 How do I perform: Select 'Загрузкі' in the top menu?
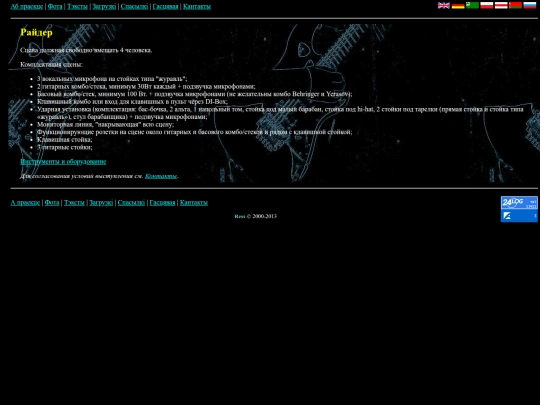[104, 7]
